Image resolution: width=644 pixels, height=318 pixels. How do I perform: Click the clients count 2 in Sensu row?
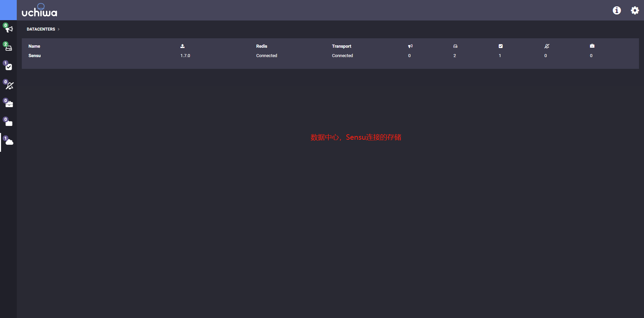coord(454,56)
